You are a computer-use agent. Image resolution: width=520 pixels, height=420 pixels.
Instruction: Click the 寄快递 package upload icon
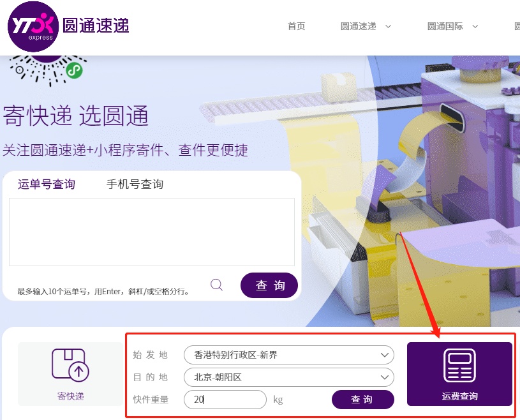tap(70, 366)
